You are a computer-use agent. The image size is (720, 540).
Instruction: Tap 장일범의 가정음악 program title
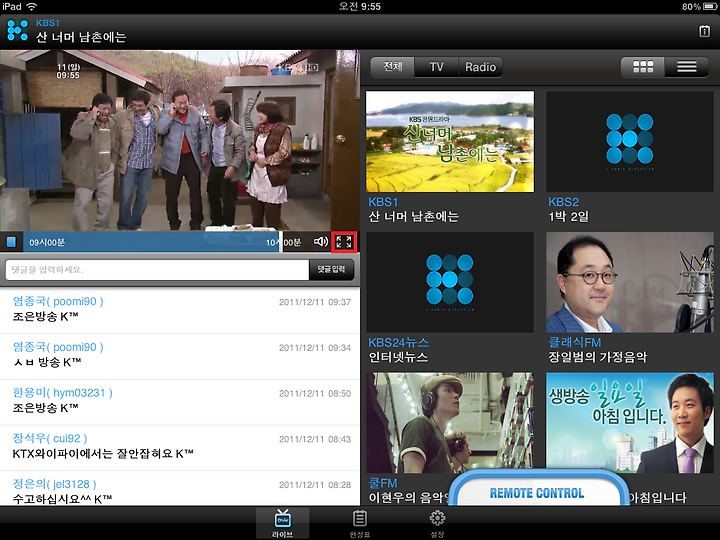(597, 357)
